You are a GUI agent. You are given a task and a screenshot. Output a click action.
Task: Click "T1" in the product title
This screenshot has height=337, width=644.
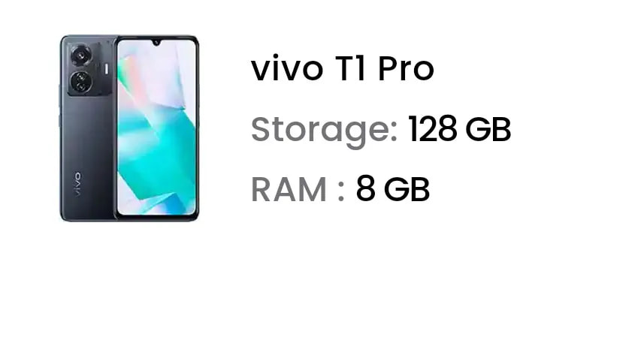(350, 69)
